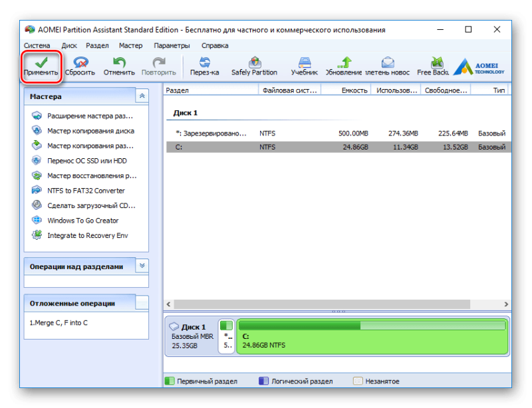Viewport: 532px width, 408px height.
Task: Collapse the Мастера panel
Action: point(142,96)
